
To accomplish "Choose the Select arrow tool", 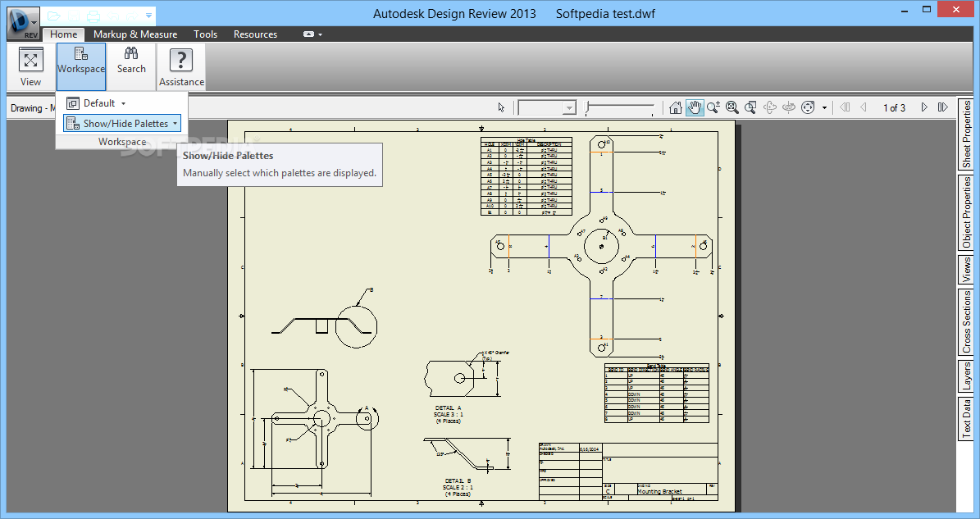I will point(501,107).
